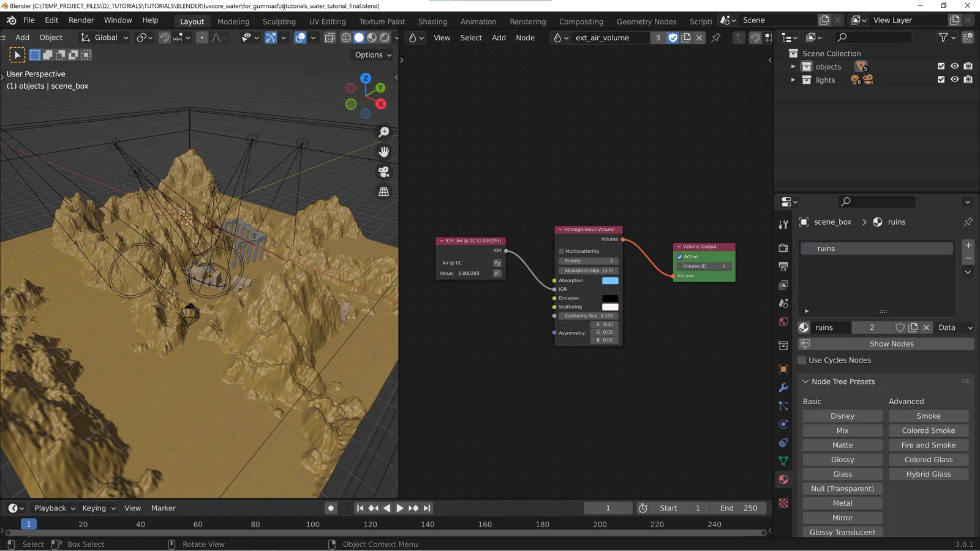Image resolution: width=980 pixels, height=551 pixels.
Task: Open the Render Properties tab
Action: pos(783,249)
